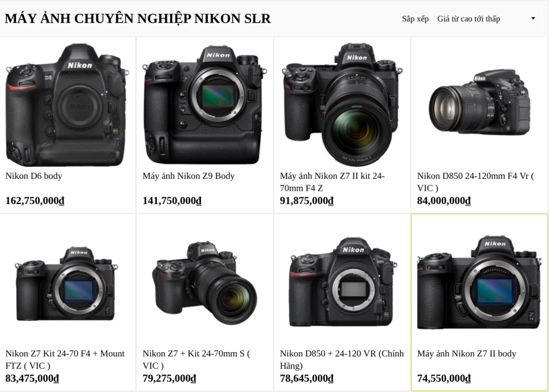Open Nikon Z7 II body product image
Image resolution: width=549 pixels, height=392 pixels.
tap(479, 282)
